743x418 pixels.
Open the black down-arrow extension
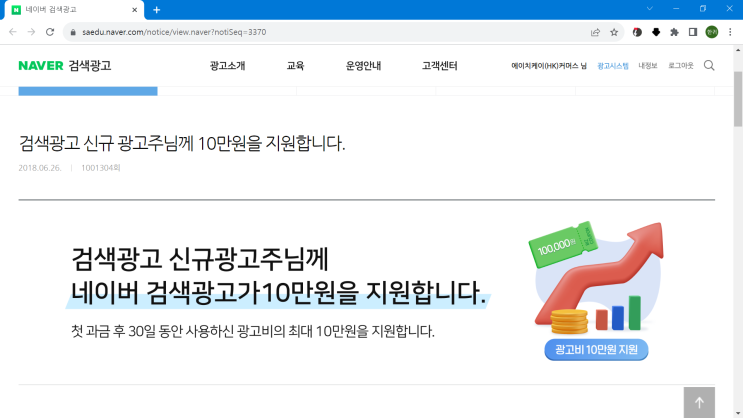click(656, 32)
